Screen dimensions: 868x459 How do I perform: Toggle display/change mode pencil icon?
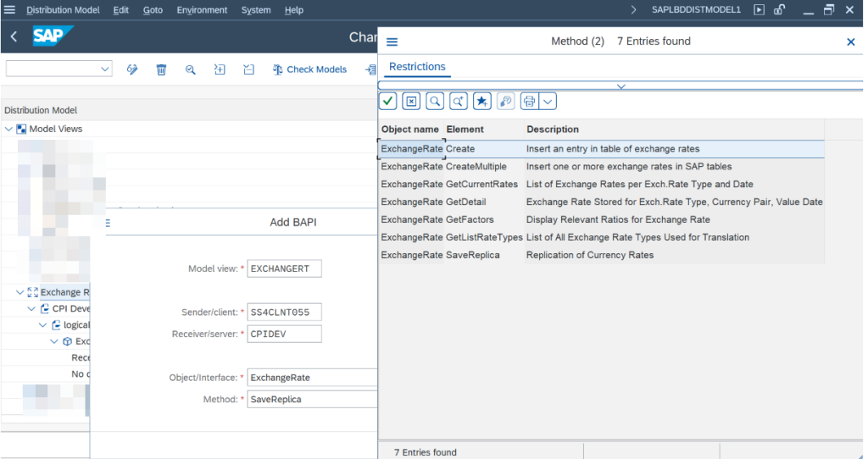coord(132,69)
